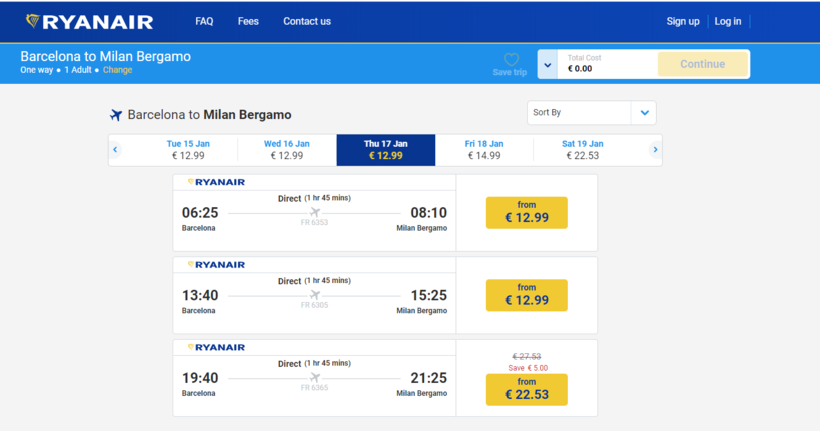This screenshot has width=820, height=431.
Task: Select € 12.99 fare for 06:25 flight
Action: tap(527, 212)
